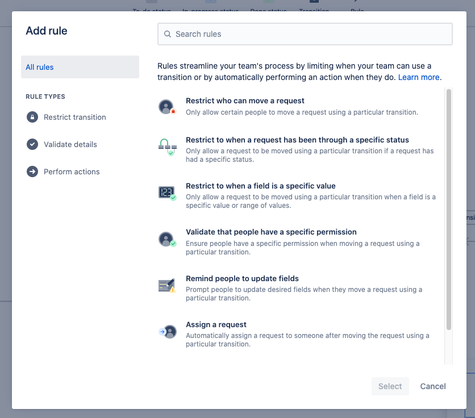Click the Perform actions arrow icon
Screen dimensions: 475x418
tap(32, 172)
